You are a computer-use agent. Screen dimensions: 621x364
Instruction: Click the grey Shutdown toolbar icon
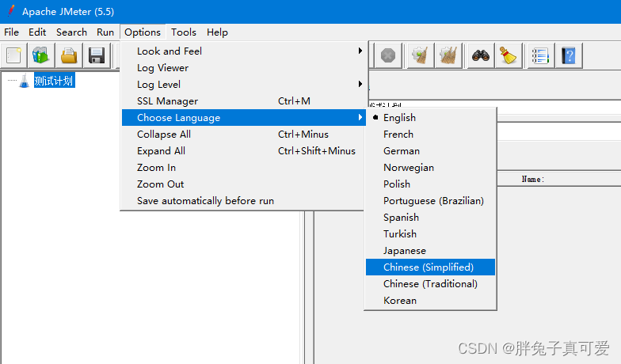click(388, 55)
